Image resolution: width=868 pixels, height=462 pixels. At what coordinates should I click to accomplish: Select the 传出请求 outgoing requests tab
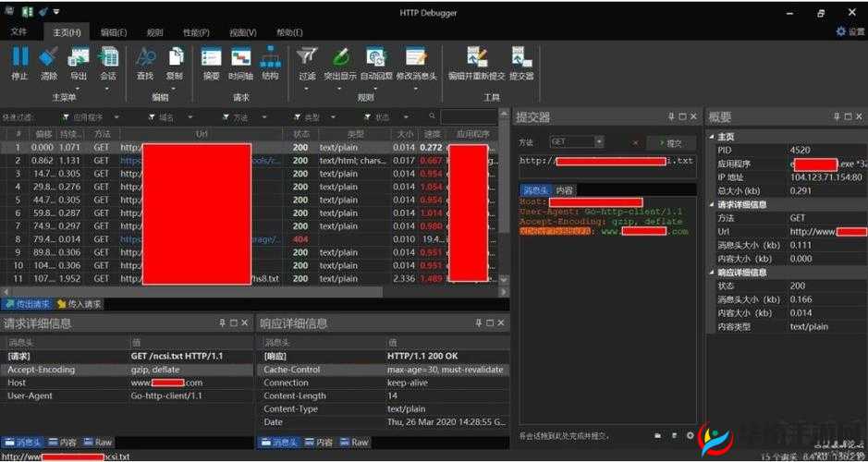[x=27, y=304]
